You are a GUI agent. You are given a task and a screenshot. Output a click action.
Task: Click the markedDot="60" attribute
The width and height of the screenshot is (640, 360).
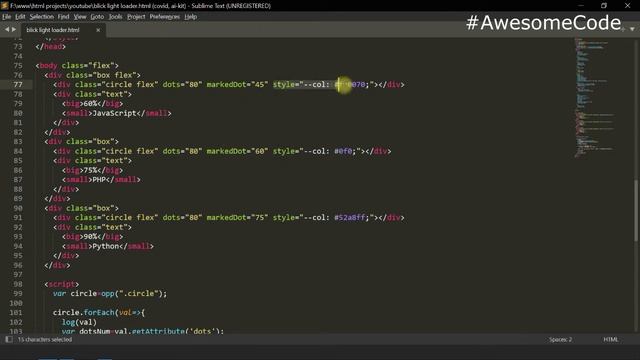click(x=237, y=151)
